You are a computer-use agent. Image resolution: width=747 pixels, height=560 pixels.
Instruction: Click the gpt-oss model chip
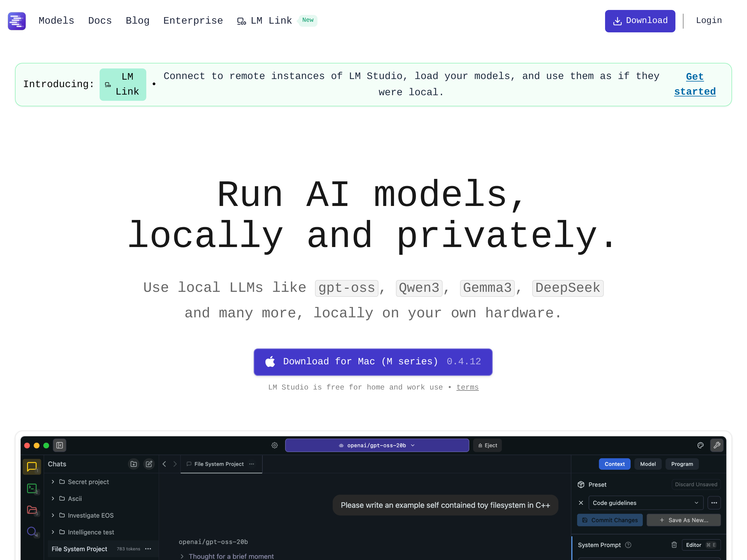click(346, 288)
